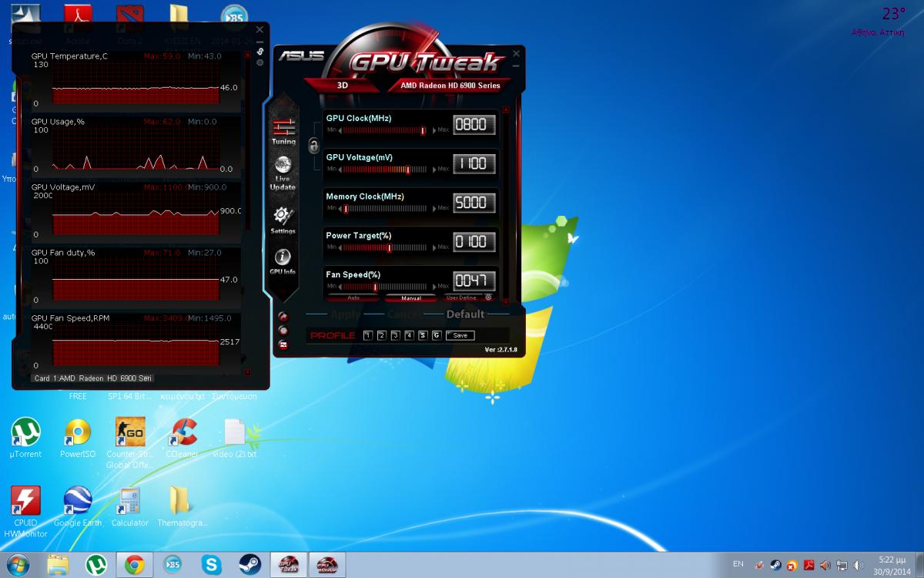Open the GPU Info panel
Image resolution: width=924 pixels, height=578 pixels.
pyautogui.click(x=283, y=262)
